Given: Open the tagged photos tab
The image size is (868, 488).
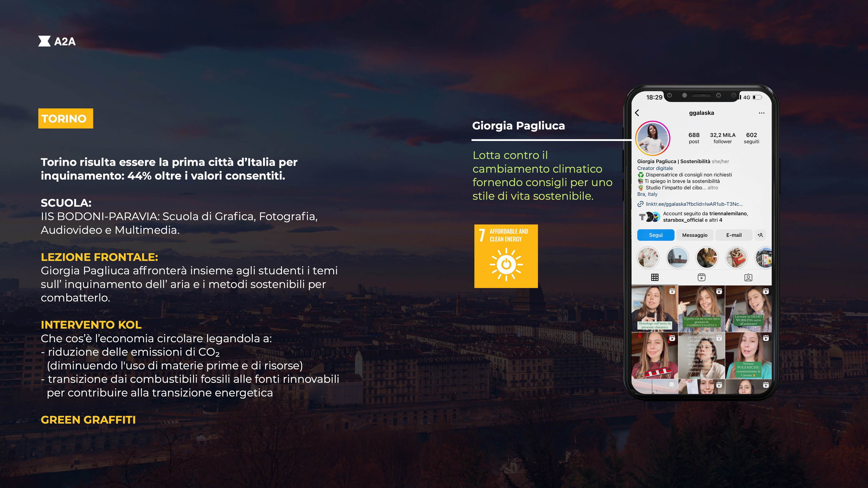Looking at the screenshot, I should click(x=748, y=277).
